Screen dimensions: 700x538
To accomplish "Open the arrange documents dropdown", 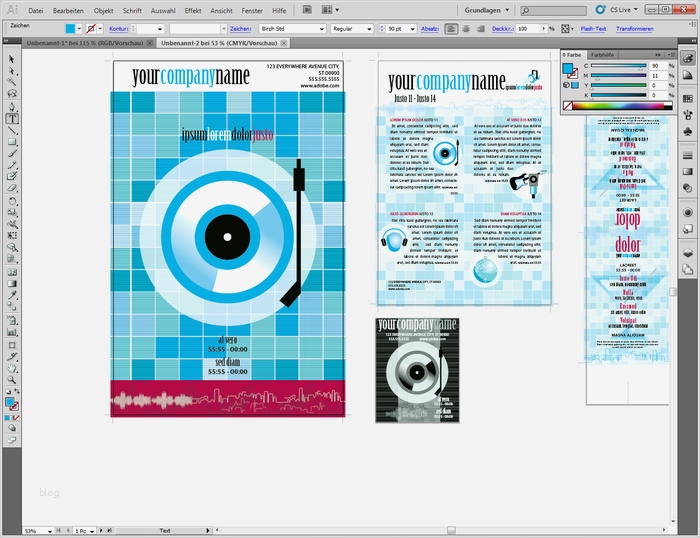I will pos(330,9).
